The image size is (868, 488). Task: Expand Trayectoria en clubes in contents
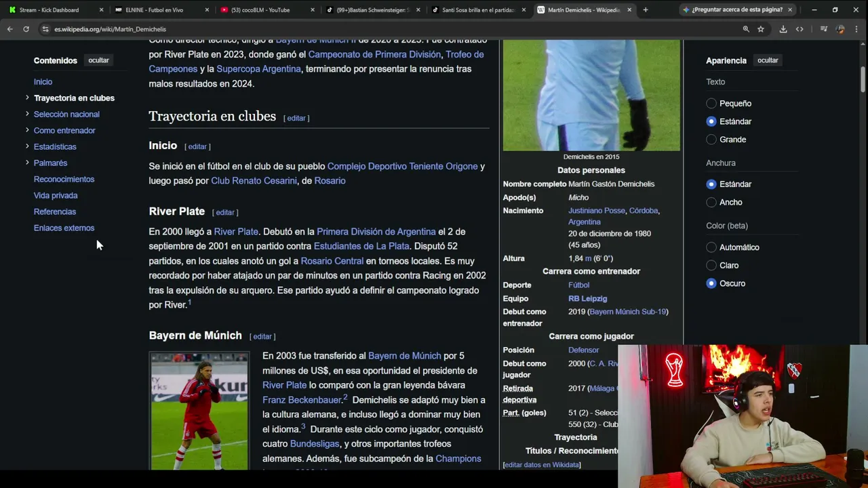tap(27, 98)
